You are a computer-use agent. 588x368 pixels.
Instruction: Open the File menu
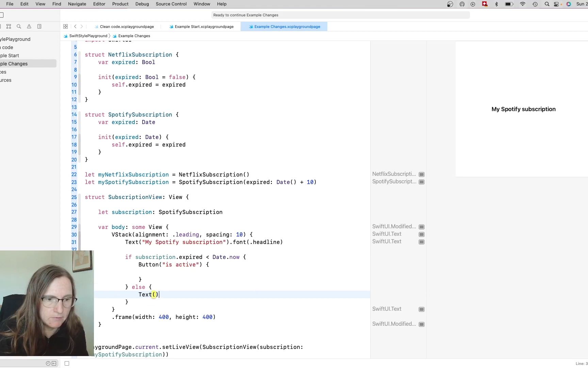pyautogui.click(x=10, y=4)
